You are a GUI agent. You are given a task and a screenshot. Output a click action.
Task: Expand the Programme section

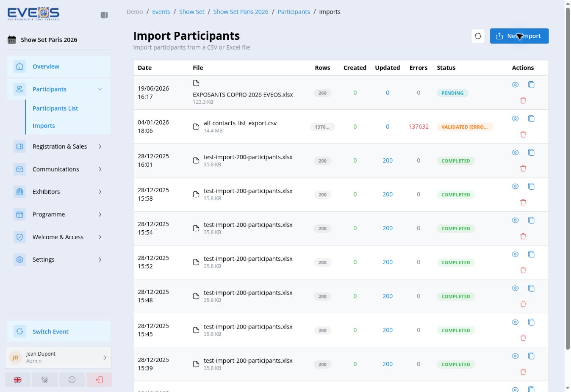pos(58,215)
